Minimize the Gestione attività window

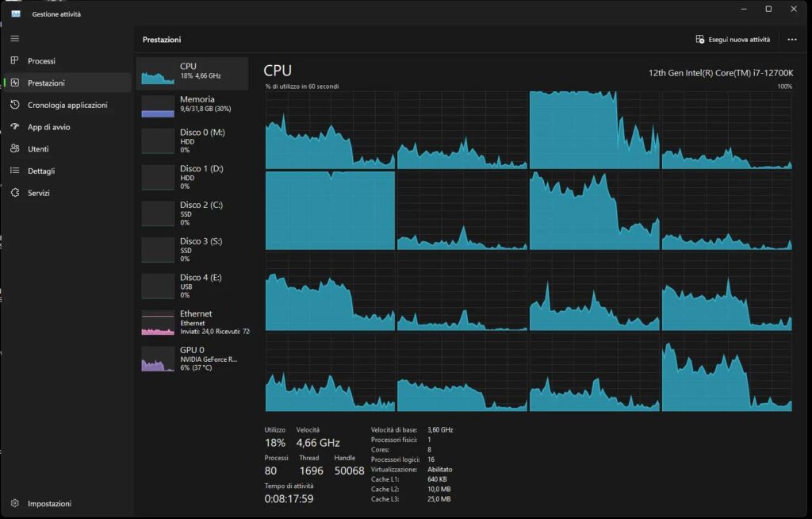(744, 9)
